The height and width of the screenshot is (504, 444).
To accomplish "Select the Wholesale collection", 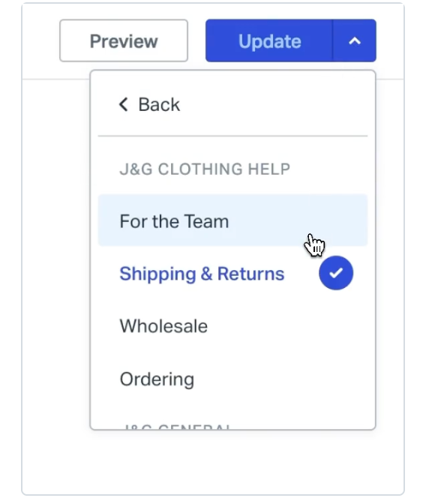I will (x=232, y=326).
